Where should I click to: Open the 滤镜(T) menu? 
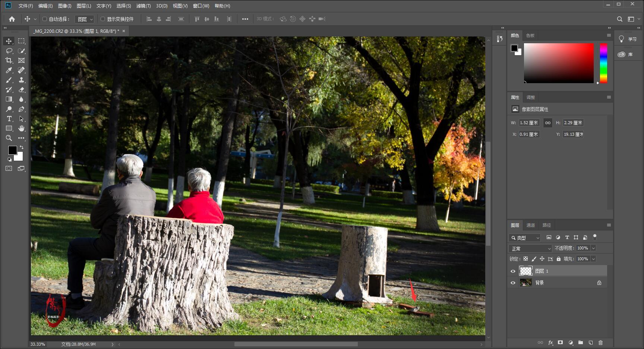[x=143, y=6]
